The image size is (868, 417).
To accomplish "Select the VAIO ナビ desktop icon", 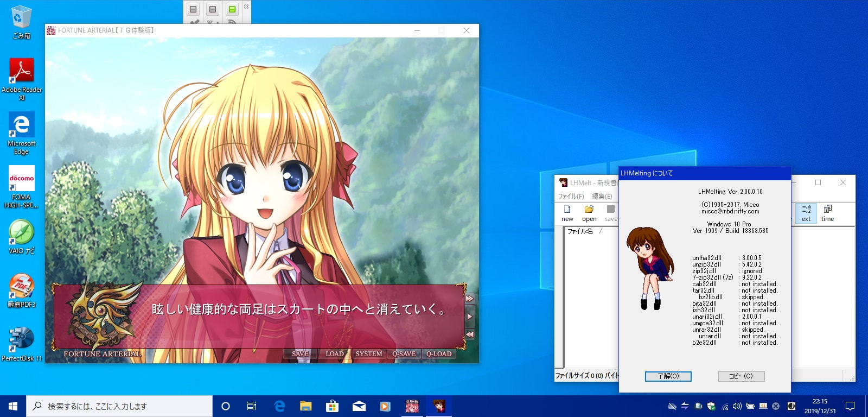I will pos(21,237).
